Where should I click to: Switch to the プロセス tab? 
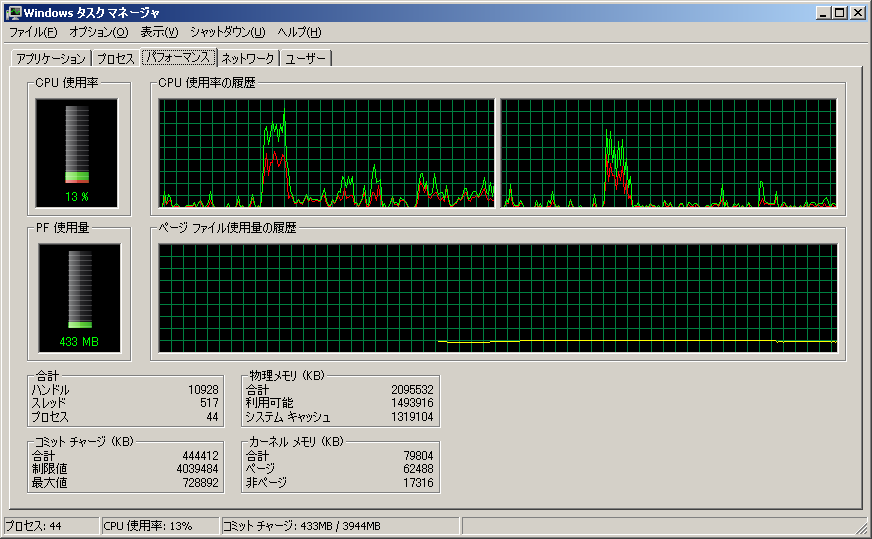click(115, 59)
